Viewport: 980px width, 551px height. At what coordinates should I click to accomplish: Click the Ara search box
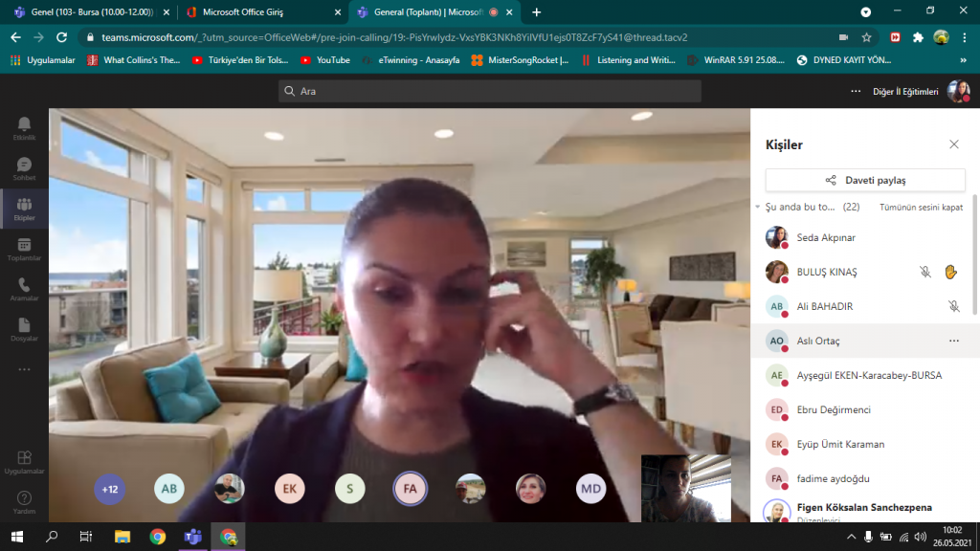coord(489,91)
